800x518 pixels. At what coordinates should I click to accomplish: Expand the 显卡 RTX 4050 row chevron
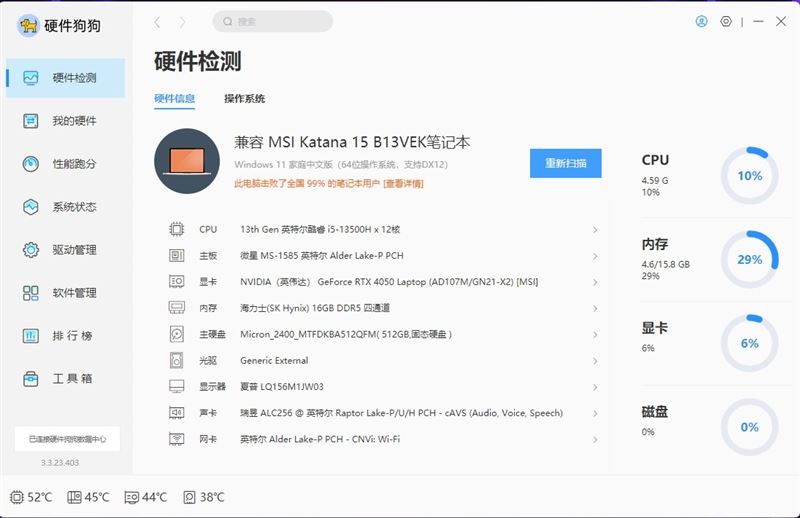pos(595,282)
